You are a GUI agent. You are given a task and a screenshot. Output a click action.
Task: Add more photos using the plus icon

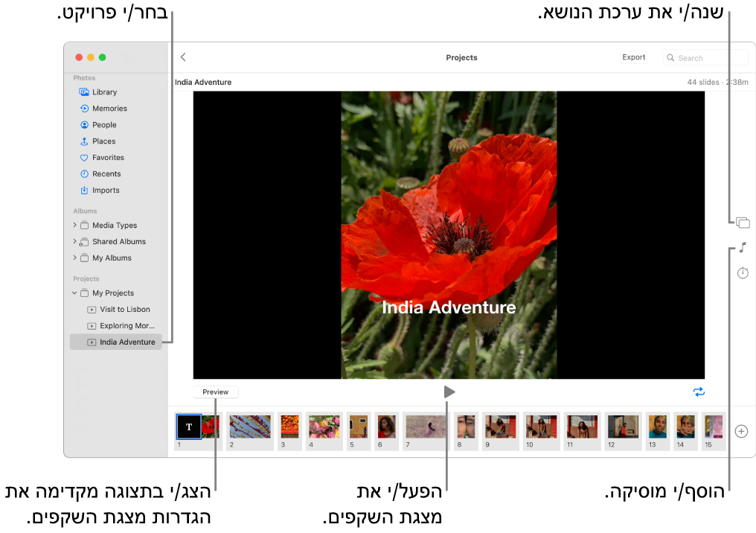click(741, 430)
